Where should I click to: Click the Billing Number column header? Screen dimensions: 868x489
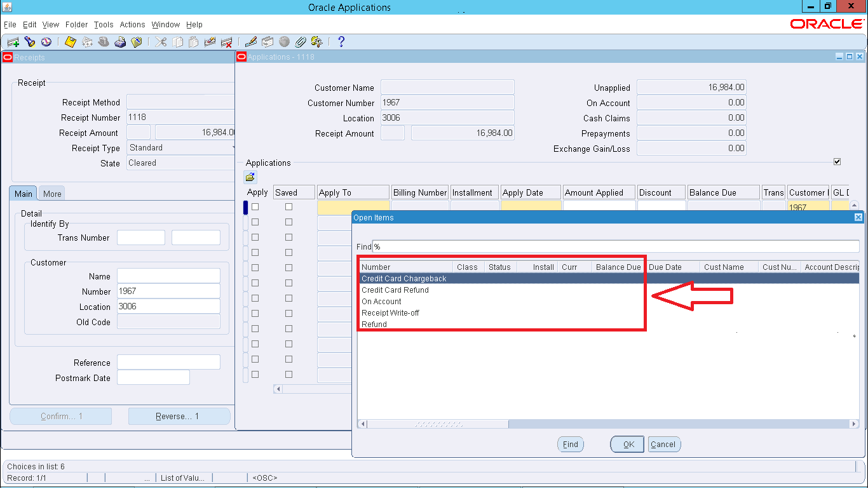tap(420, 192)
